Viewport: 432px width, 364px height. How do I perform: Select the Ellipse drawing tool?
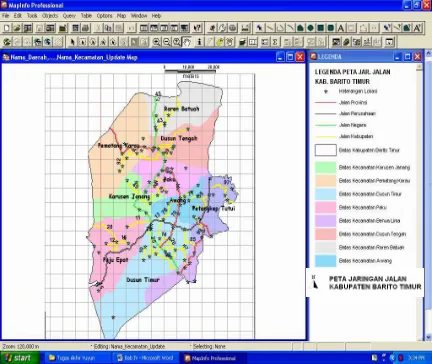(310, 28)
